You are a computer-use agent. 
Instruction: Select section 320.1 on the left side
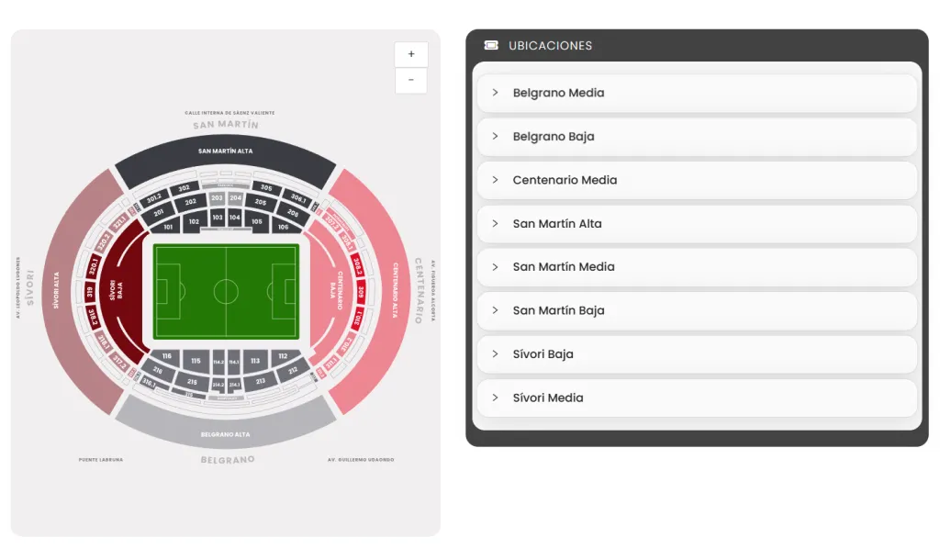tap(92, 265)
